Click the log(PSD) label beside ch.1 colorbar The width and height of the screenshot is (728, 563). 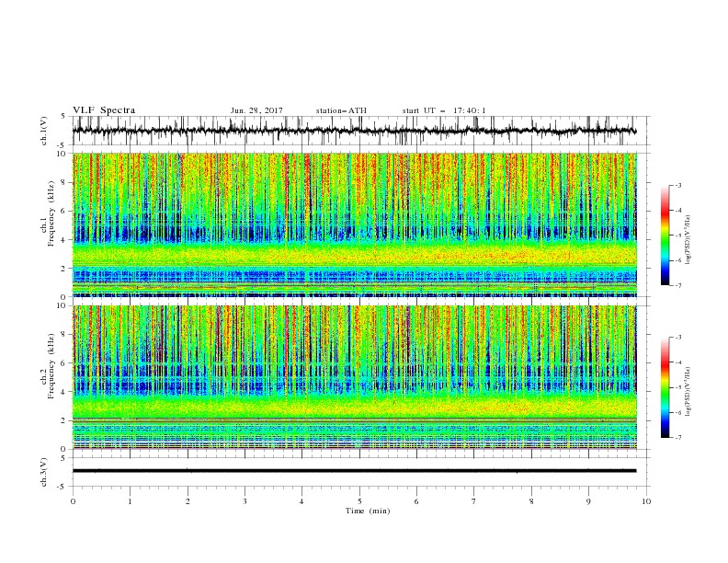pos(688,240)
